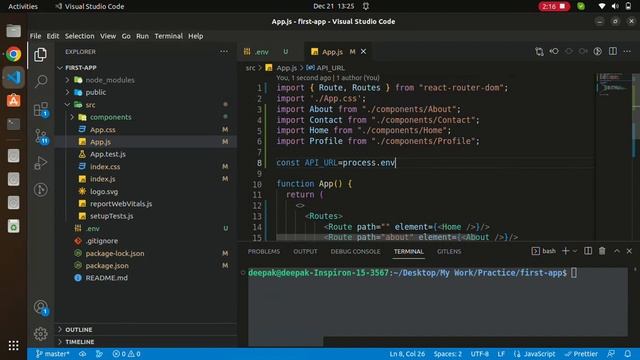Open the GitLens view in activity bar
This screenshot has width=640, height=360.
pos(40,190)
